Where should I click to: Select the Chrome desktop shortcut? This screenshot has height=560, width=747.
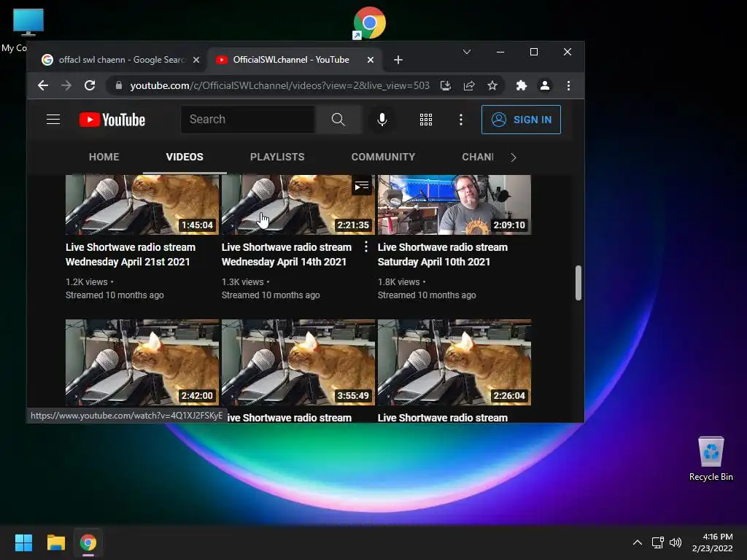pos(369,23)
